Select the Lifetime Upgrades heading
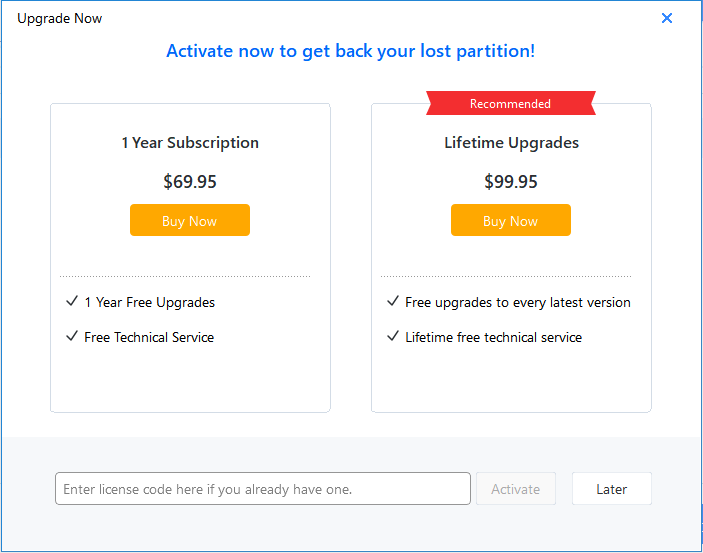 (x=511, y=143)
